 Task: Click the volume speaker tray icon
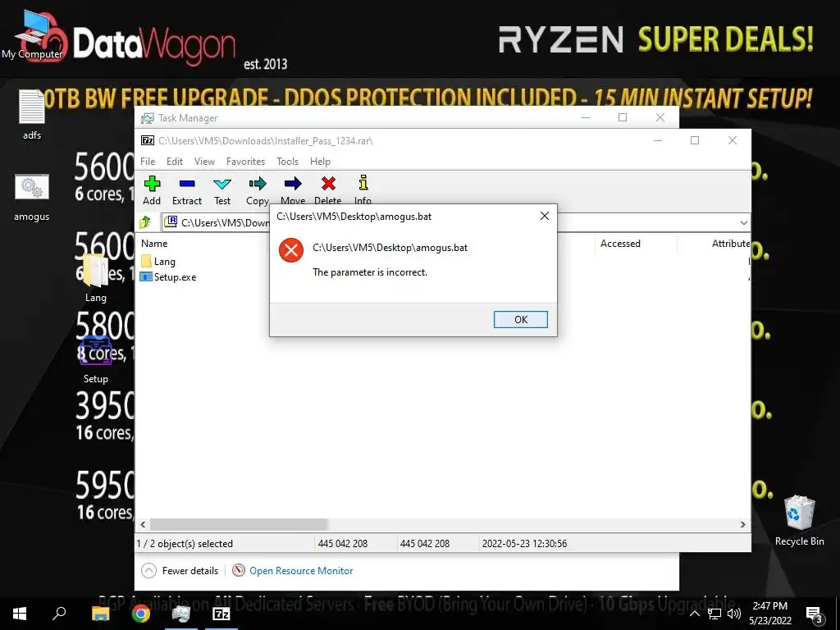tap(734, 614)
